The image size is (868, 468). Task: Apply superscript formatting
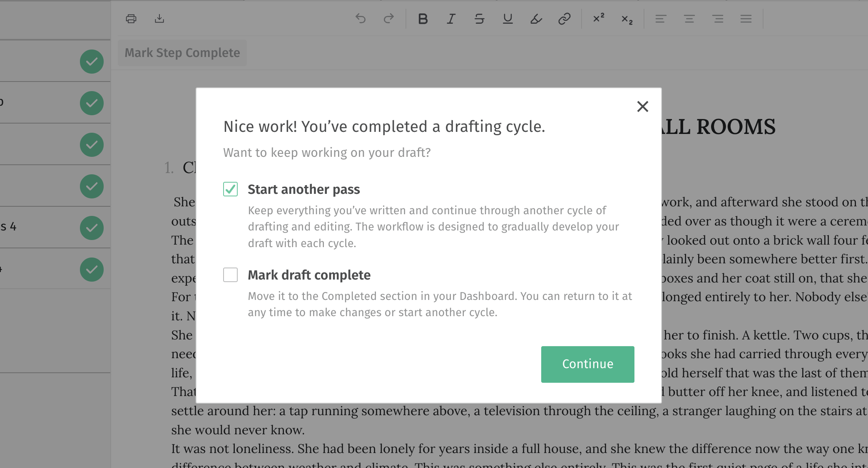pyautogui.click(x=599, y=18)
